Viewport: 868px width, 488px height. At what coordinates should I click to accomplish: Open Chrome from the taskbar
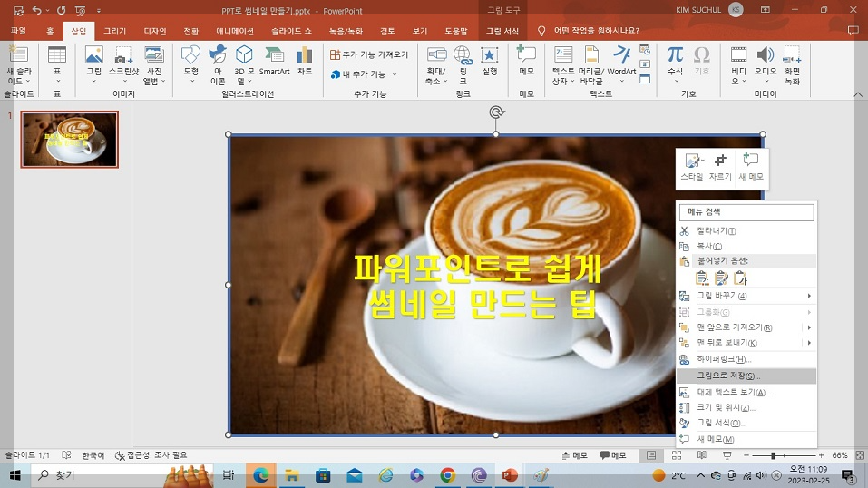coord(448,475)
